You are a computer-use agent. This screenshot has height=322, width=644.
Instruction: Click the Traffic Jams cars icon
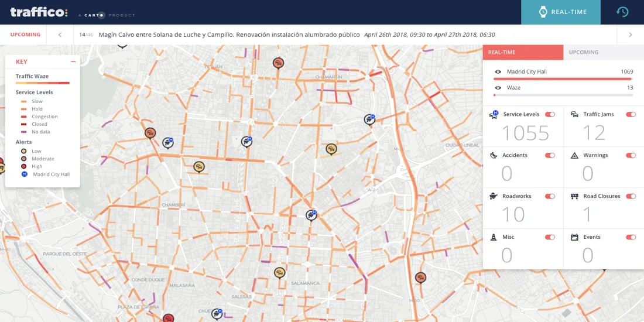[575, 114]
